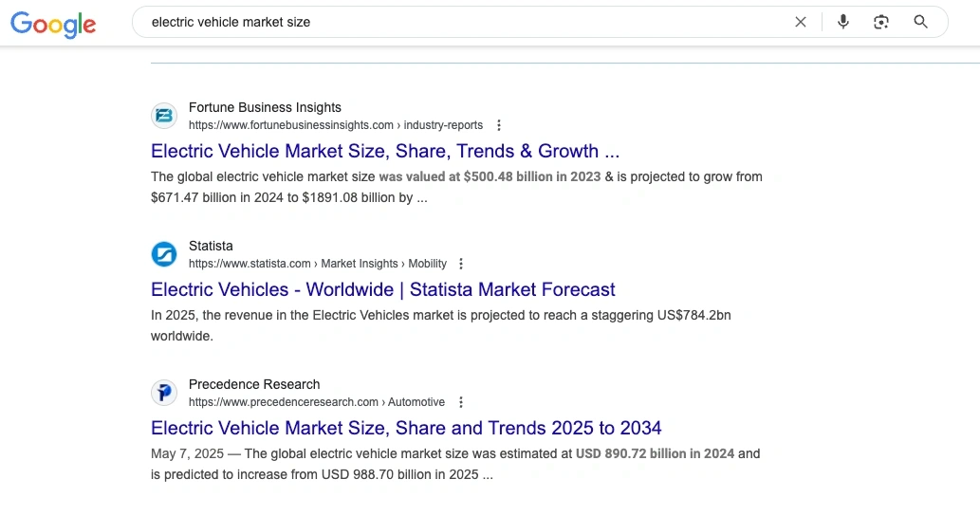Open Google Lens image search icon
Screen dimensions: 980x516
[880, 22]
